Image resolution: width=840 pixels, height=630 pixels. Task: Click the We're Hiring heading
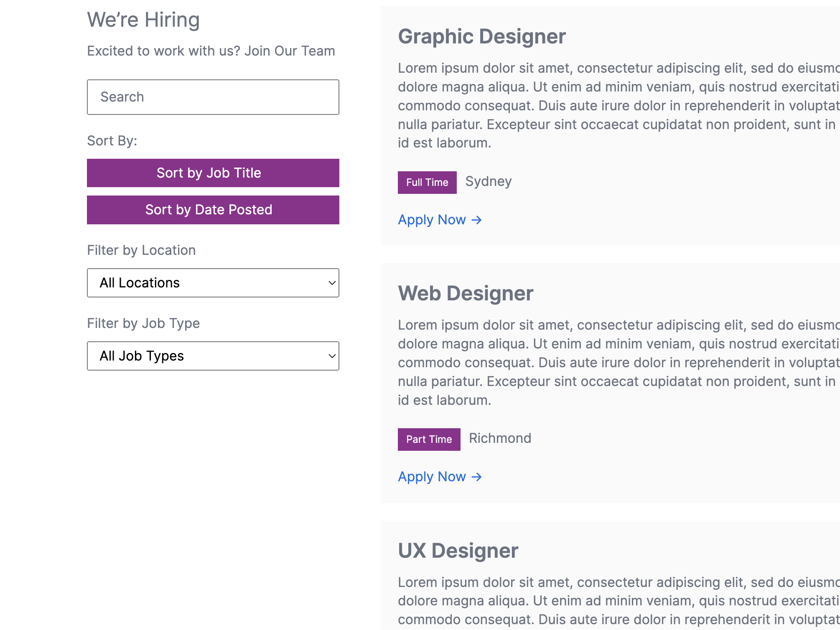[x=143, y=20]
